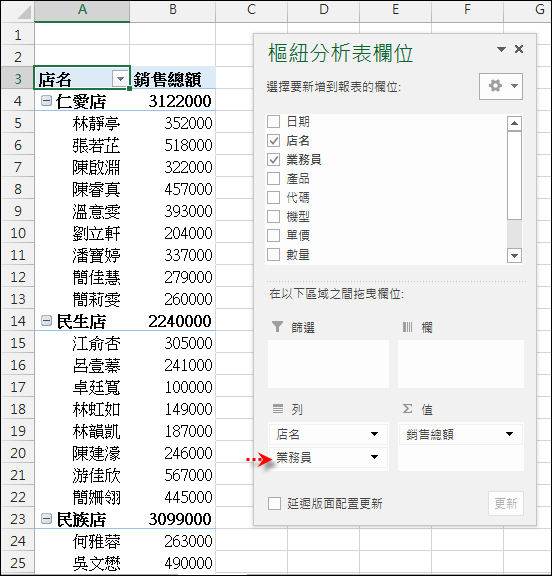This screenshot has width=552, height=576.
Task: Click the field list scrollbar thumb
Action: 514,175
